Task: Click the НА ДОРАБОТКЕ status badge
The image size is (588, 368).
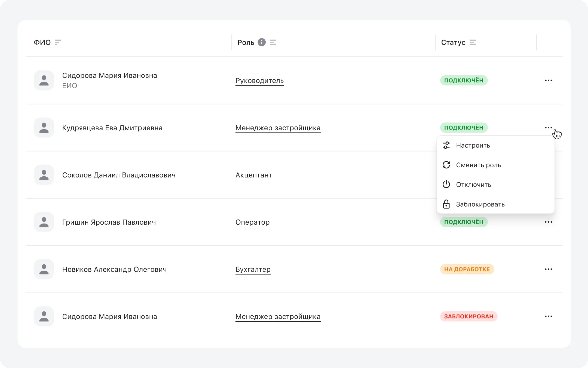Action: point(467,269)
